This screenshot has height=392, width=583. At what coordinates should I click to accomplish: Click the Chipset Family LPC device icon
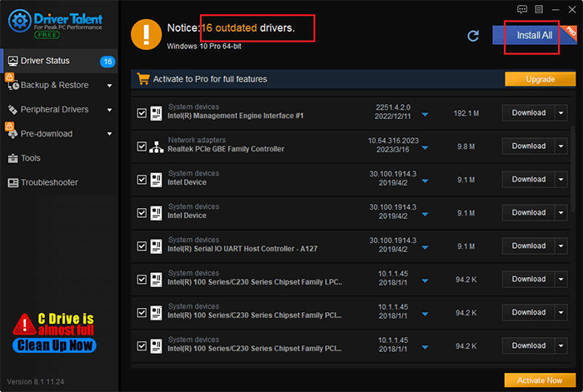click(x=157, y=280)
